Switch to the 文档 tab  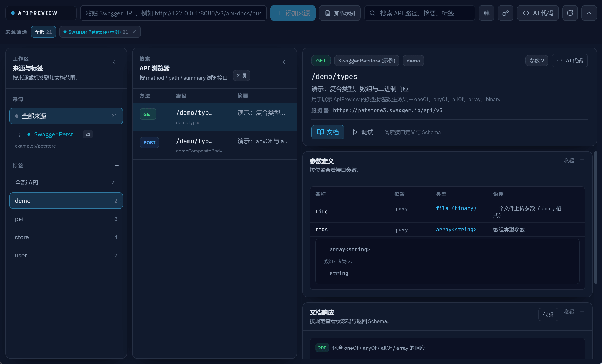coord(328,132)
